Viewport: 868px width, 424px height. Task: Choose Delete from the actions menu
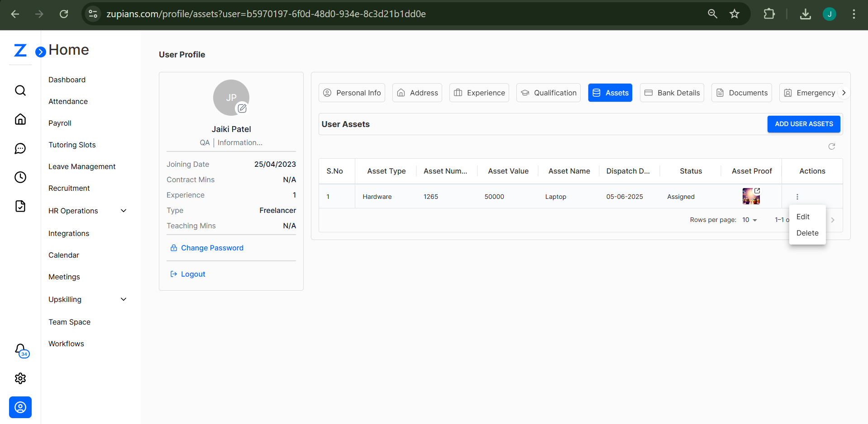pyautogui.click(x=807, y=233)
